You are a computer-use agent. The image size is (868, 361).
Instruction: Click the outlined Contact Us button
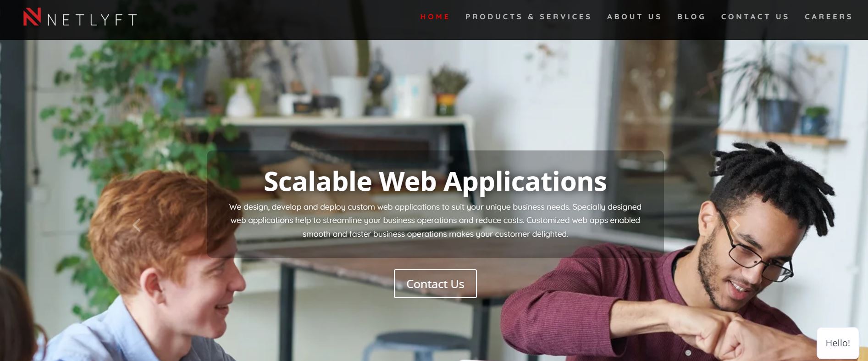click(435, 284)
